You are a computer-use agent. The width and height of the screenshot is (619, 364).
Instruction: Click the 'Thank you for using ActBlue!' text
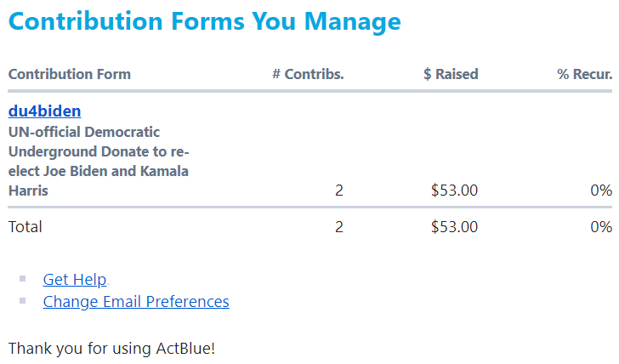tap(111, 349)
